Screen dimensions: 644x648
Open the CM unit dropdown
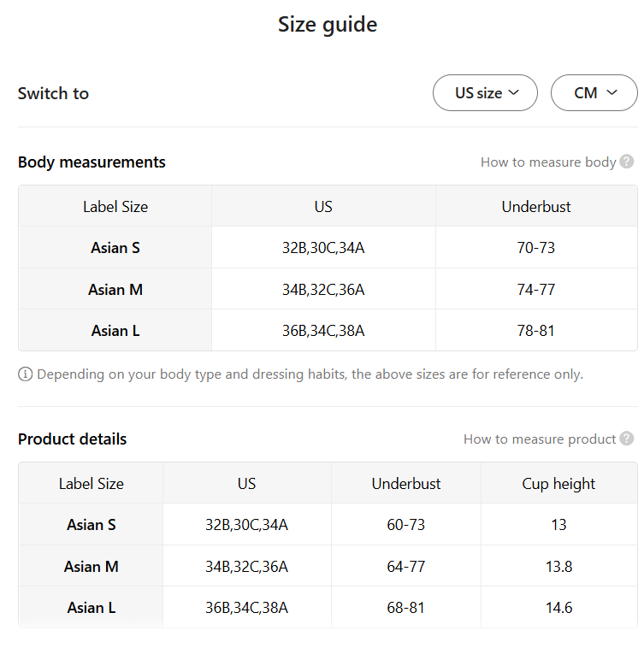[x=594, y=93]
